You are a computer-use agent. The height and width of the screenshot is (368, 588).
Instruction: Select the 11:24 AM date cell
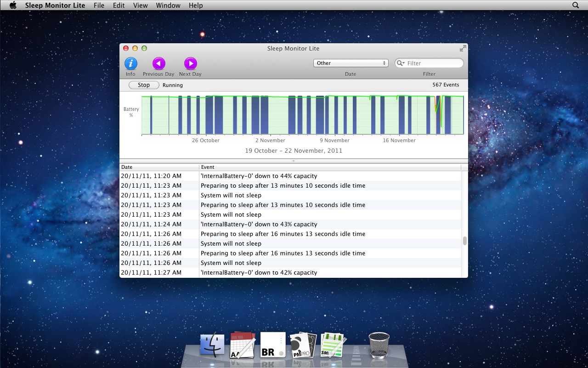151,224
